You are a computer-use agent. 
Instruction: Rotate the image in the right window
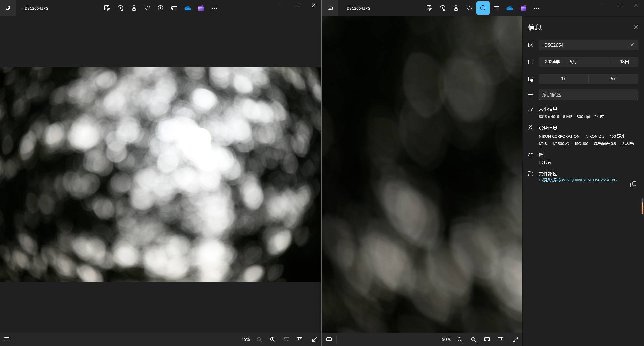pyautogui.click(x=443, y=8)
